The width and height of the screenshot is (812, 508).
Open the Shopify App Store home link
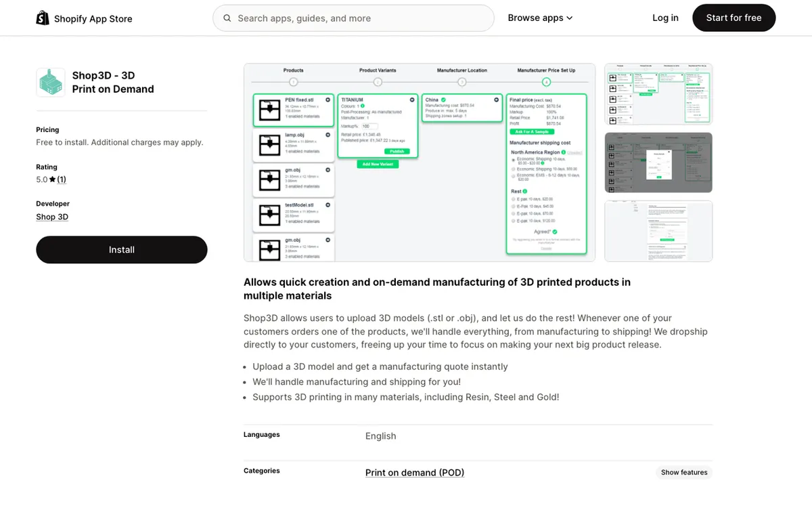tap(85, 18)
